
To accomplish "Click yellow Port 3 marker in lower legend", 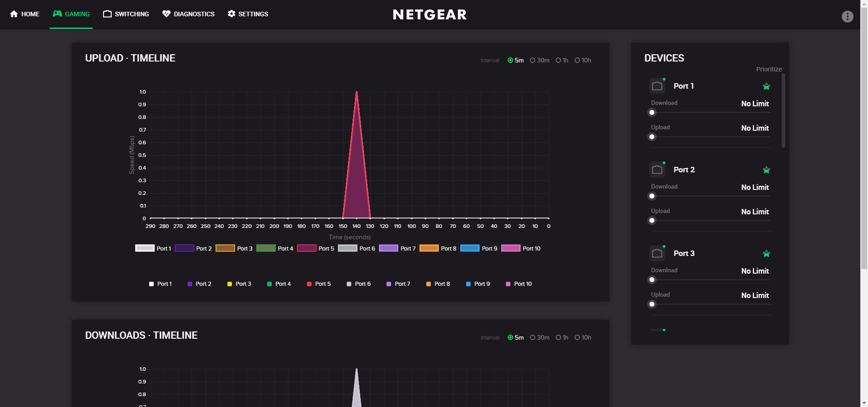I will (x=230, y=284).
